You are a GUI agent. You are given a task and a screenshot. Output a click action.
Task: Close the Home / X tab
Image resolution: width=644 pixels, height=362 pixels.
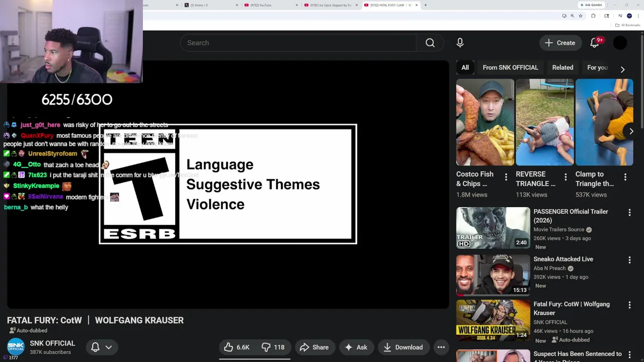(x=237, y=5)
